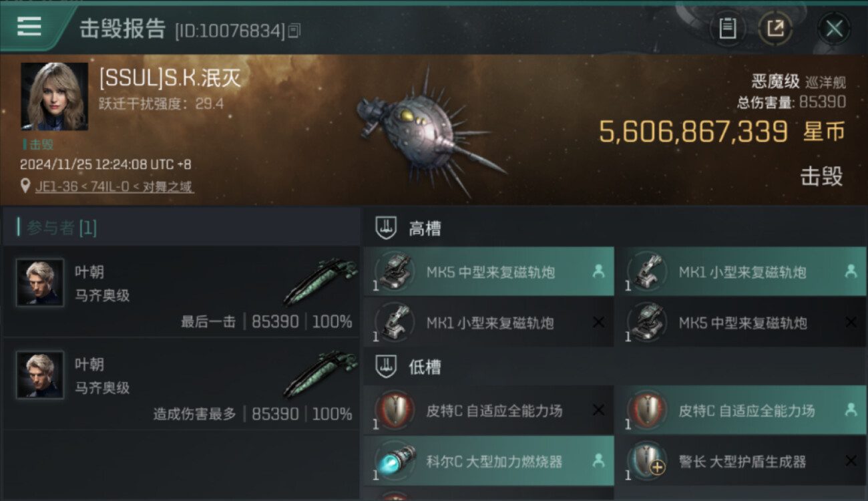The height and width of the screenshot is (501, 868).
Task: Click the 警长 大型护盾生成器 module icon
Action: click(647, 461)
